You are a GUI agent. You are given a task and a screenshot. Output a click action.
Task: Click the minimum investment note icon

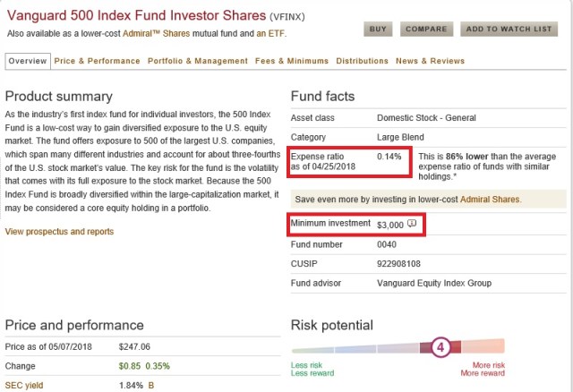tap(413, 224)
